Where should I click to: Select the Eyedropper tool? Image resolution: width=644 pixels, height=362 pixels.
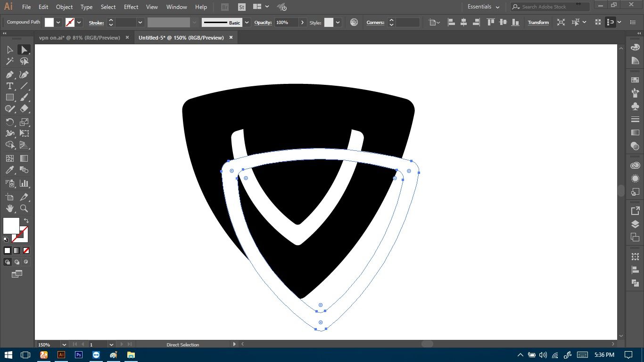(x=9, y=170)
